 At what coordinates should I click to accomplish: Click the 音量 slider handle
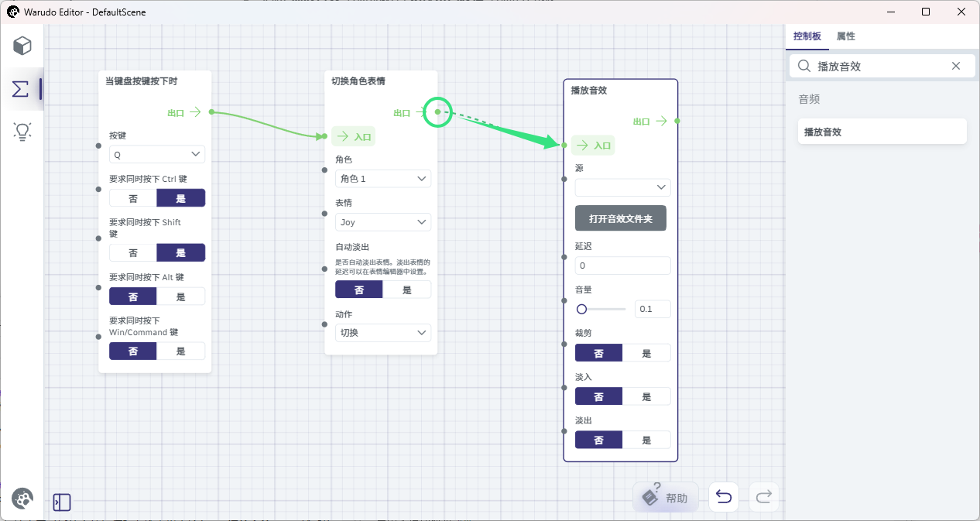tap(581, 309)
